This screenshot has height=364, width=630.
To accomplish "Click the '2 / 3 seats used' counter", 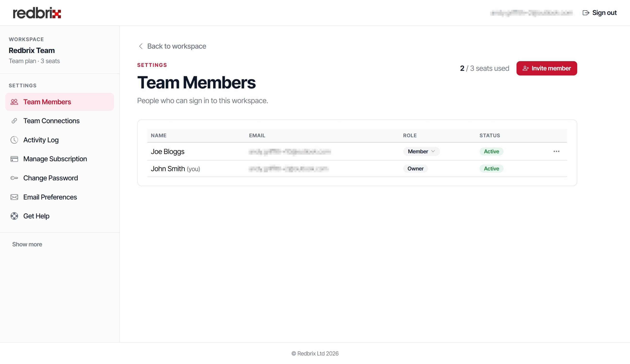I will click(x=484, y=68).
